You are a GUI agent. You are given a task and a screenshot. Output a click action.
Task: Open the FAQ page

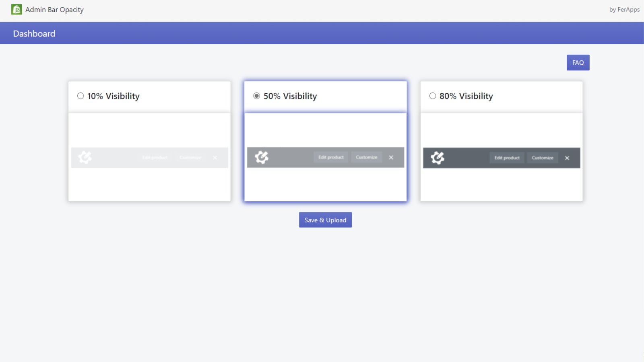pyautogui.click(x=578, y=63)
